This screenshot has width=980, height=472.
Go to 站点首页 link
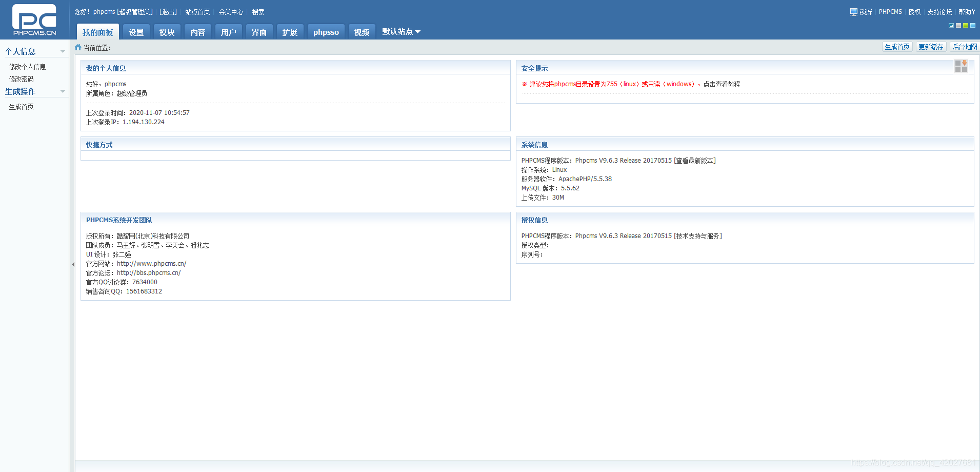point(197,12)
